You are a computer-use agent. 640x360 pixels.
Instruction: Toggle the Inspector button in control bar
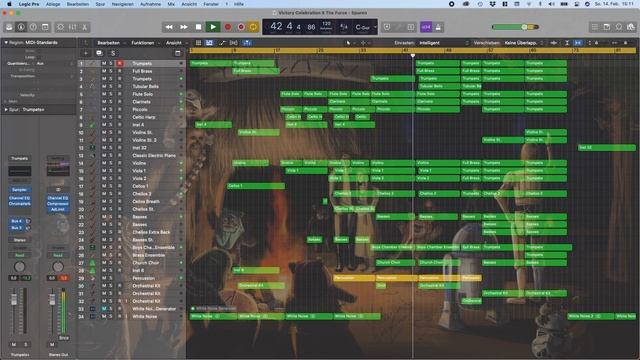click(x=21, y=27)
